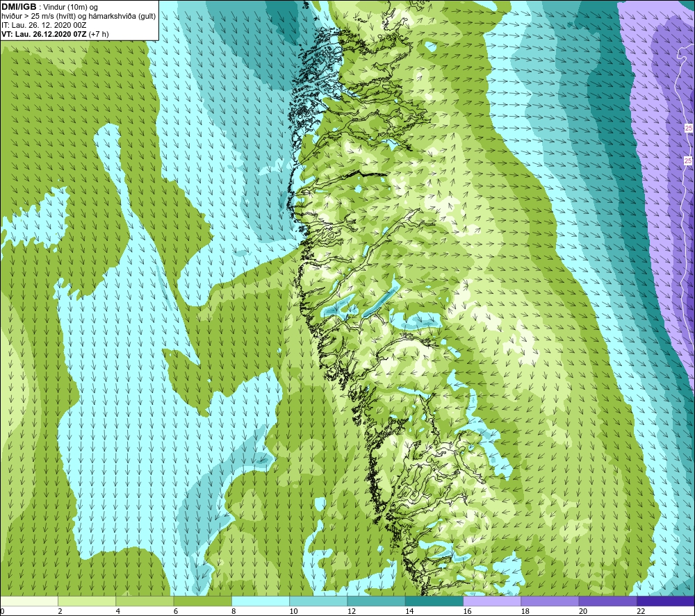
Task: Click the legend scale value 0
Action: [x=2, y=611]
